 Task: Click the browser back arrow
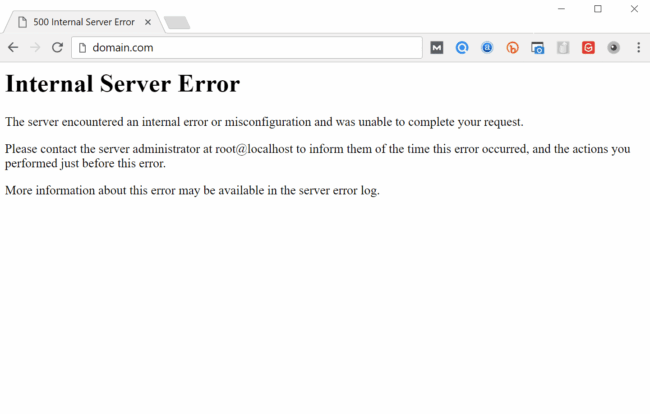tap(13, 47)
